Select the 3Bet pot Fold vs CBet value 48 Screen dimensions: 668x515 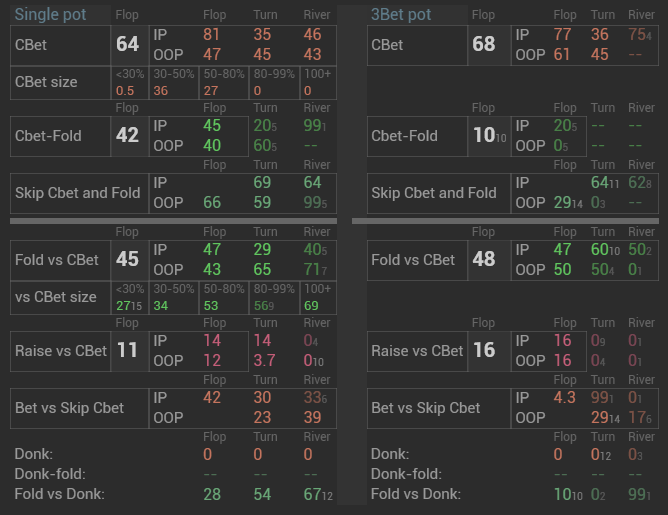click(484, 260)
